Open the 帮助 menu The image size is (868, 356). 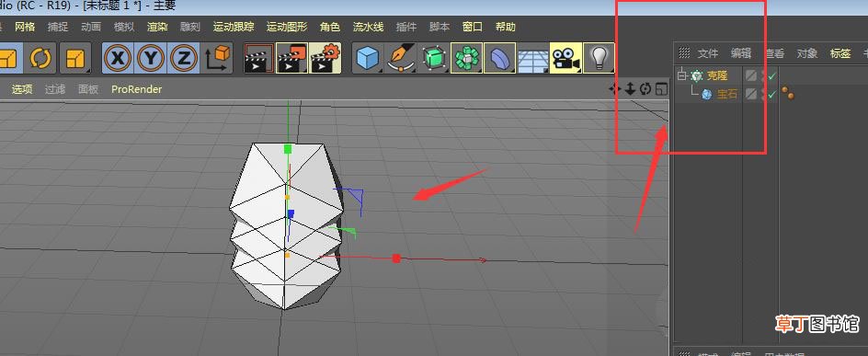point(506,27)
